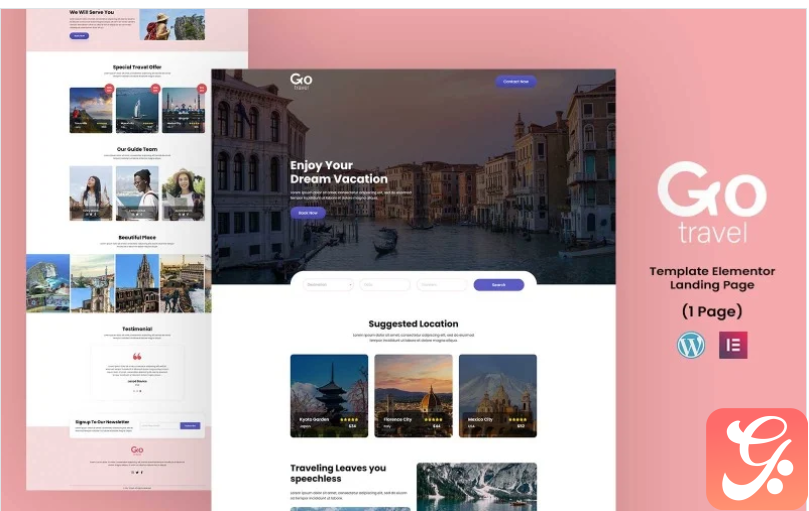This screenshot has width=809, height=511.
Task: Click the Special Travel Offer heading
Action: point(137,67)
